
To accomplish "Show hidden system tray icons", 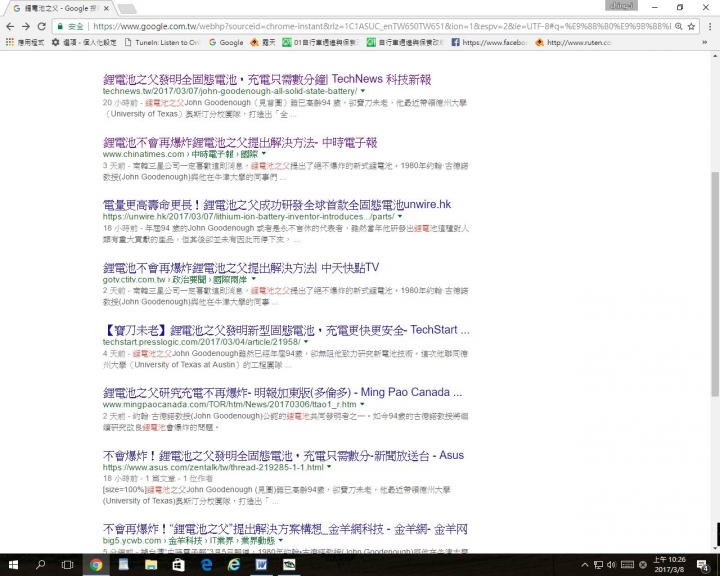I will click(585, 565).
